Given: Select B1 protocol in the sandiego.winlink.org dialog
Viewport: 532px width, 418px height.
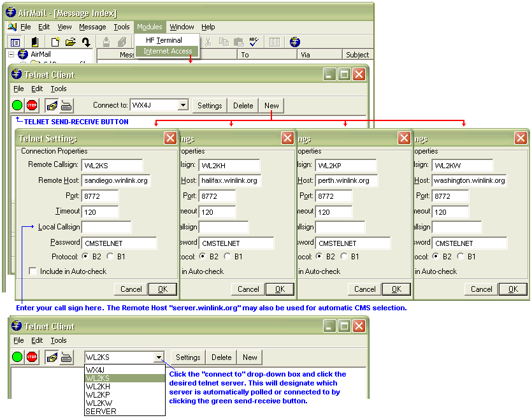Looking at the screenshot, I should pyautogui.click(x=110, y=257).
